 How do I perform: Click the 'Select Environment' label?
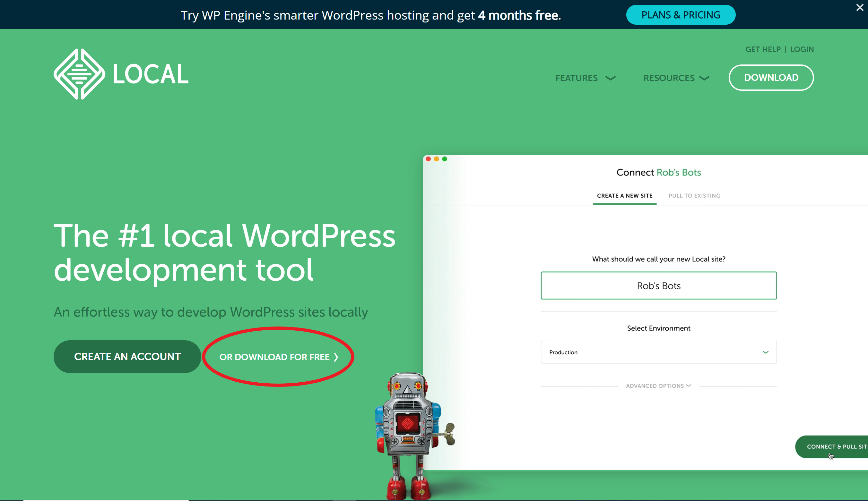click(x=658, y=328)
